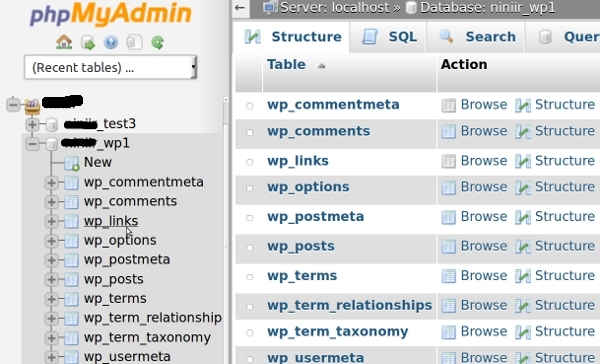
Task: Click the Action column header text
Action: point(464,64)
